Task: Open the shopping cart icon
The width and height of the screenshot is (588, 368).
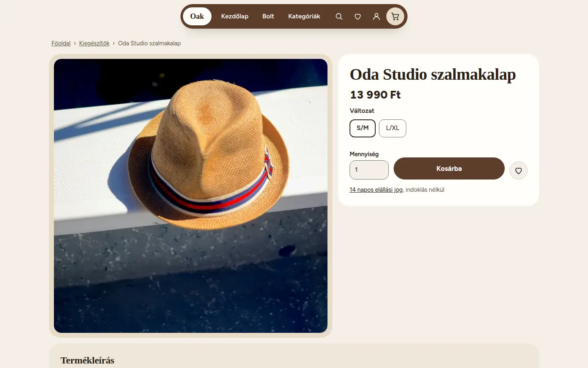Action: coord(395,16)
